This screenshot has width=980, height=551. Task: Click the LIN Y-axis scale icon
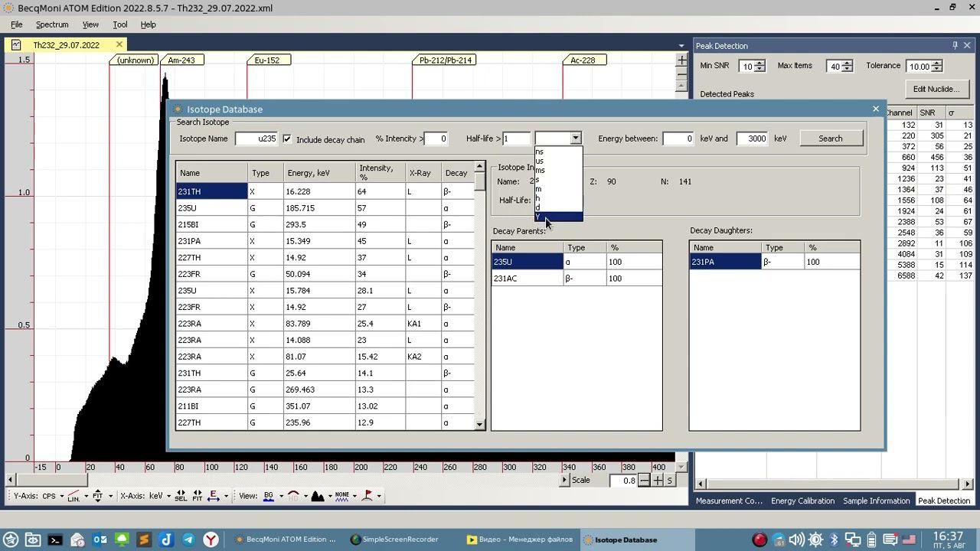(x=73, y=496)
